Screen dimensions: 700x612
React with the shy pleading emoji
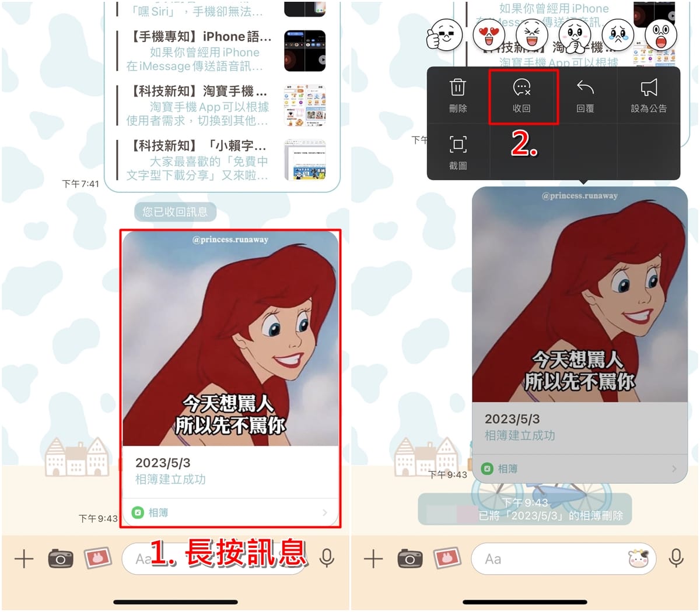coord(575,35)
